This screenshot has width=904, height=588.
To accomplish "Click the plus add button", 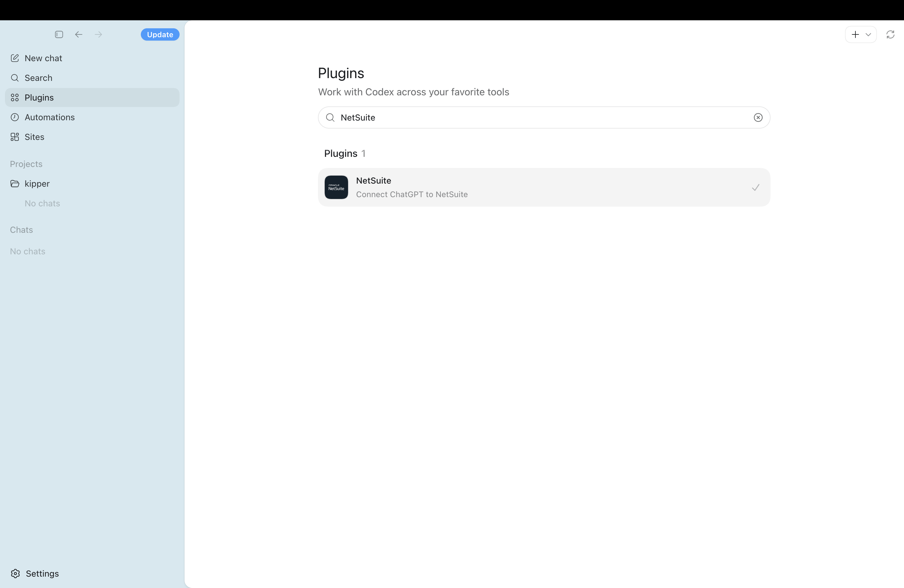I will pyautogui.click(x=855, y=34).
